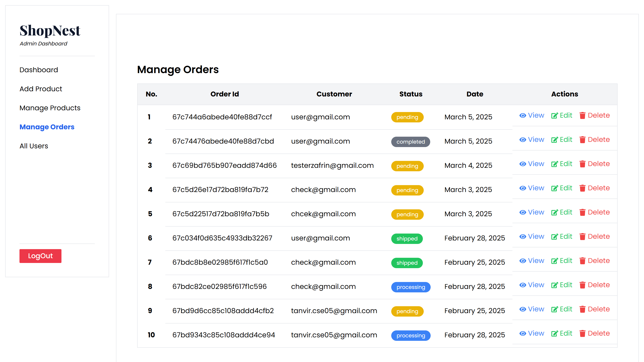Click the Manage Orders page heading
644x362 pixels.
tap(178, 70)
